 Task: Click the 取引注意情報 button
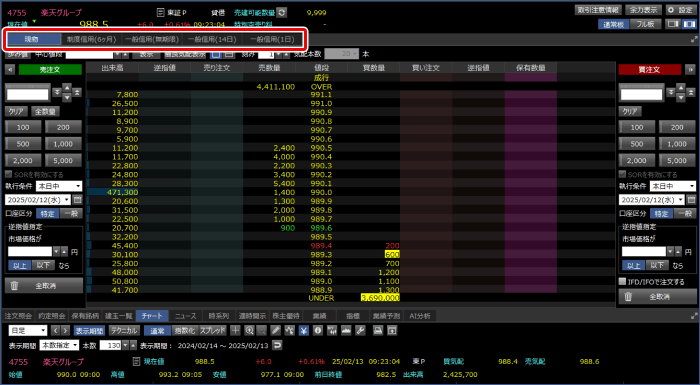[x=598, y=10]
